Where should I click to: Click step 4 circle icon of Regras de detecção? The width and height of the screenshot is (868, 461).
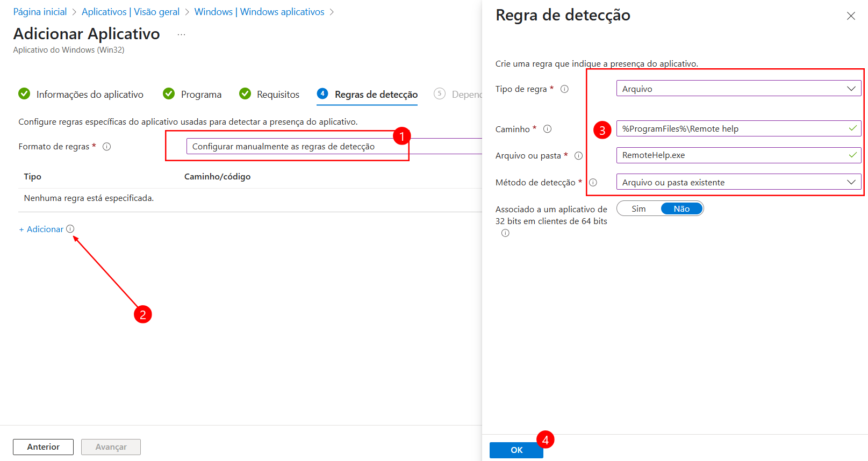pos(322,93)
